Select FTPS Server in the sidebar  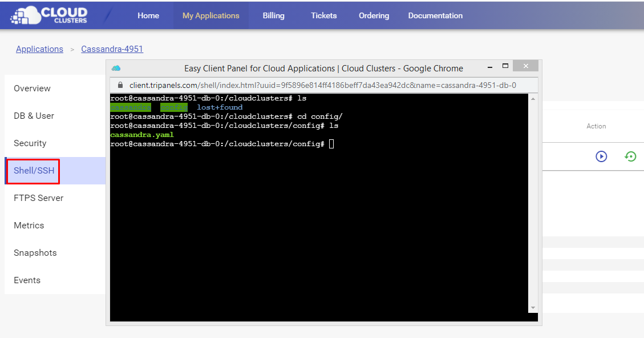pyautogui.click(x=55, y=198)
